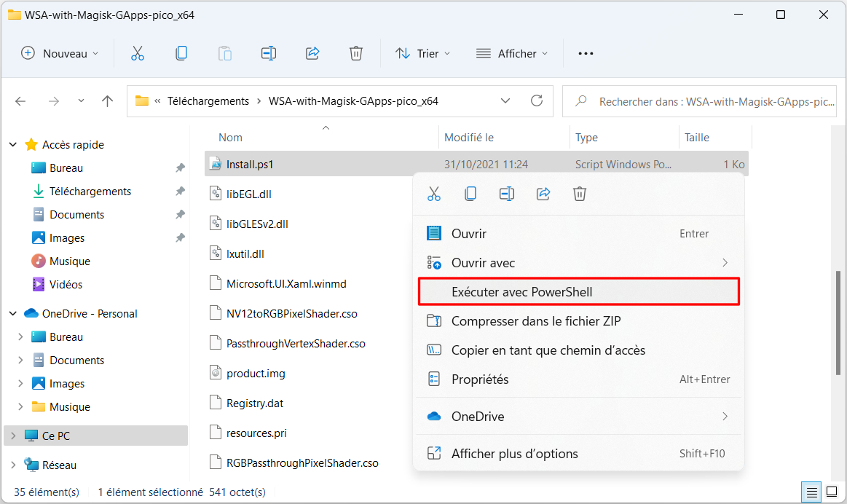Viewport: 847px width, 504px height.
Task: Click Rename icon in the context menu
Action: pyautogui.click(x=507, y=194)
